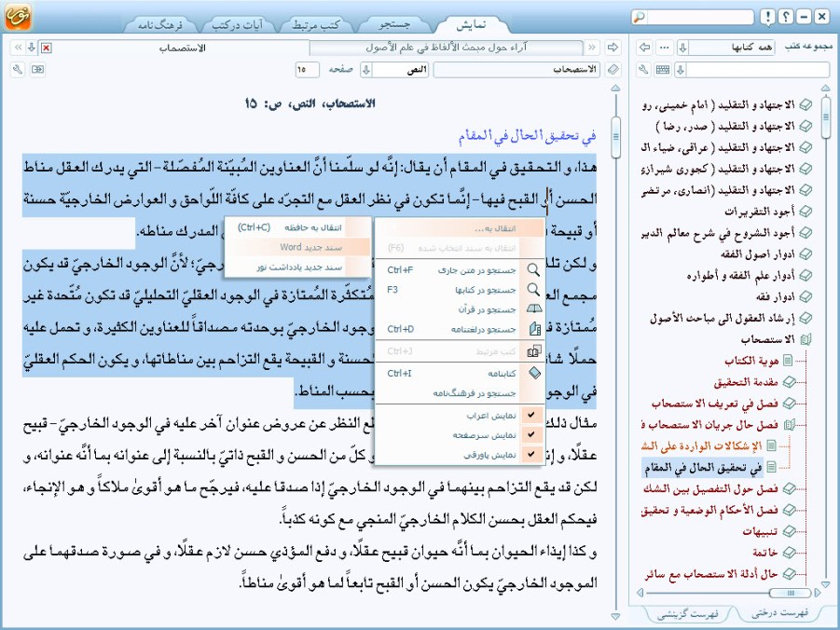840x630 pixels.
Task: Open the question mark help button
Action: click(785, 17)
